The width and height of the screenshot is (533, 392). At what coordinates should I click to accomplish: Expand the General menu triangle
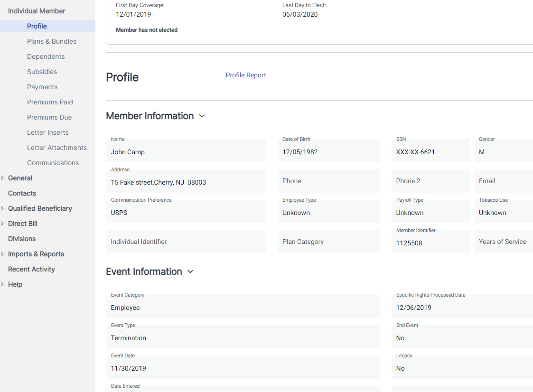pyautogui.click(x=2, y=178)
